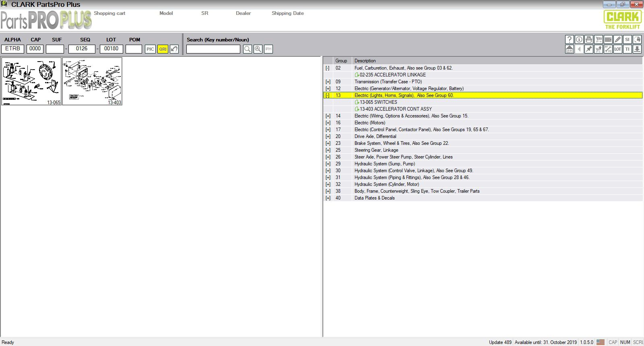Open the Shopping cart menu

tap(109, 13)
